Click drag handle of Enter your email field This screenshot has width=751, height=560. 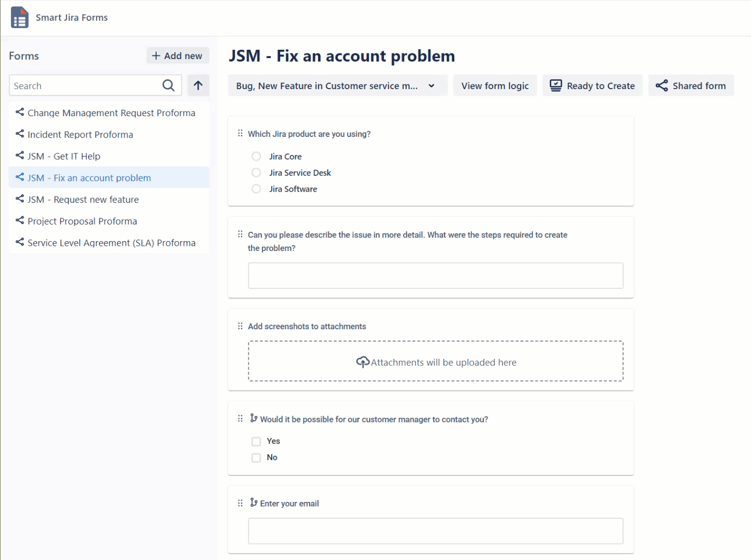(x=240, y=503)
